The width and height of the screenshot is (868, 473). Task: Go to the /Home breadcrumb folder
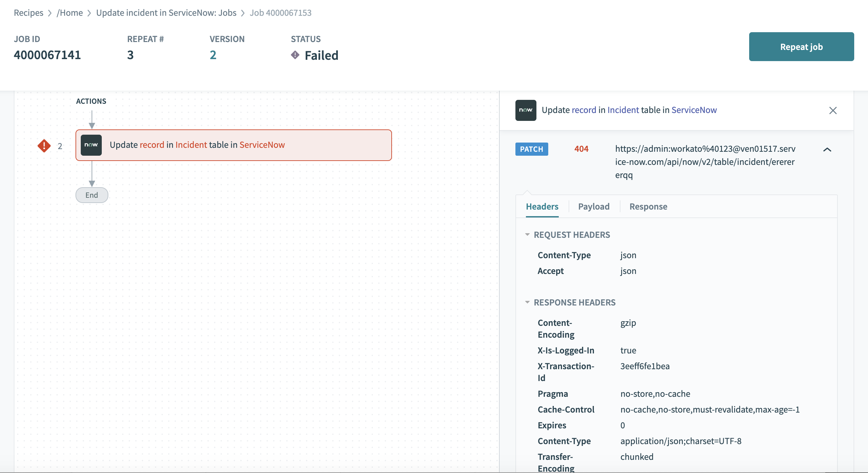pyautogui.click(x=70, y=12)
